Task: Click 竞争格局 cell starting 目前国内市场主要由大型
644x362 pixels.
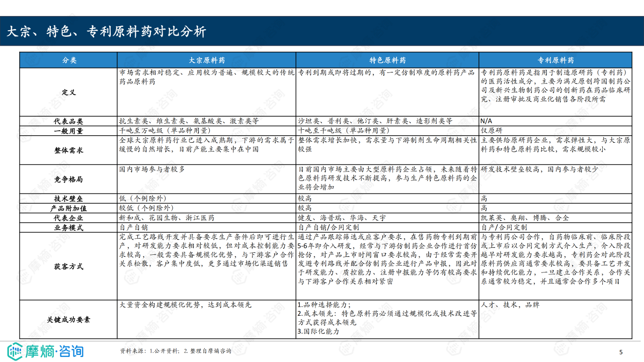Action: tap(387, 178)
